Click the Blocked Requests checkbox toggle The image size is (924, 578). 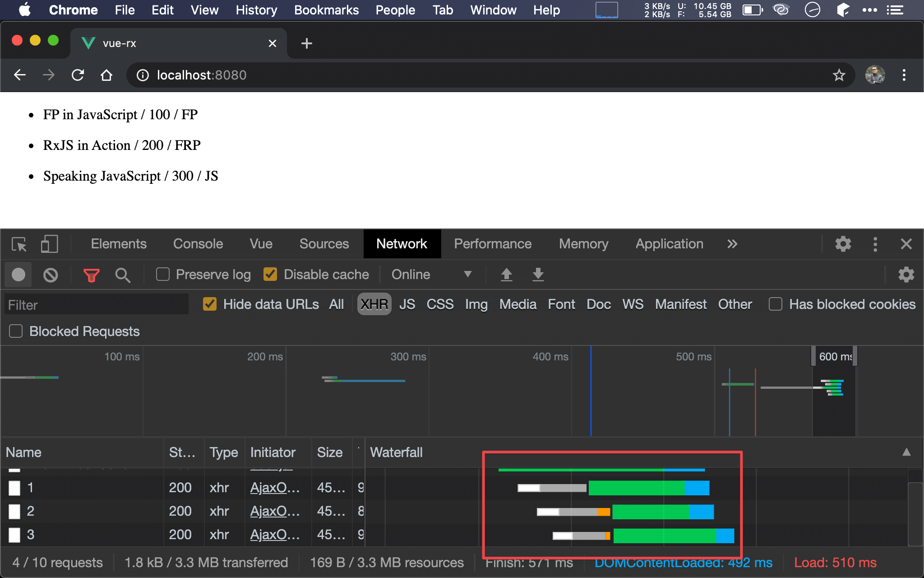click(x=14, y=331)
